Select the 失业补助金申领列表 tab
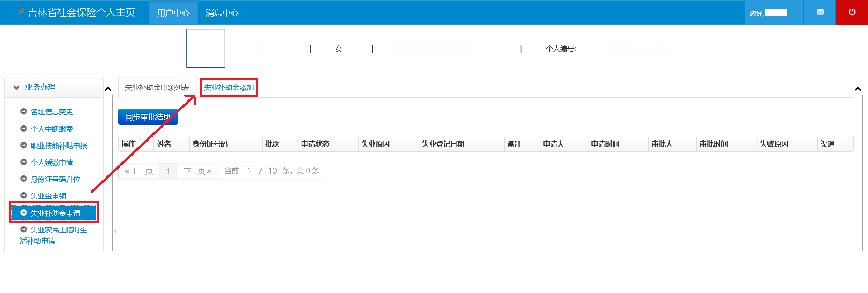The width and height of the screenshot is (868, 293). (157, 87)
